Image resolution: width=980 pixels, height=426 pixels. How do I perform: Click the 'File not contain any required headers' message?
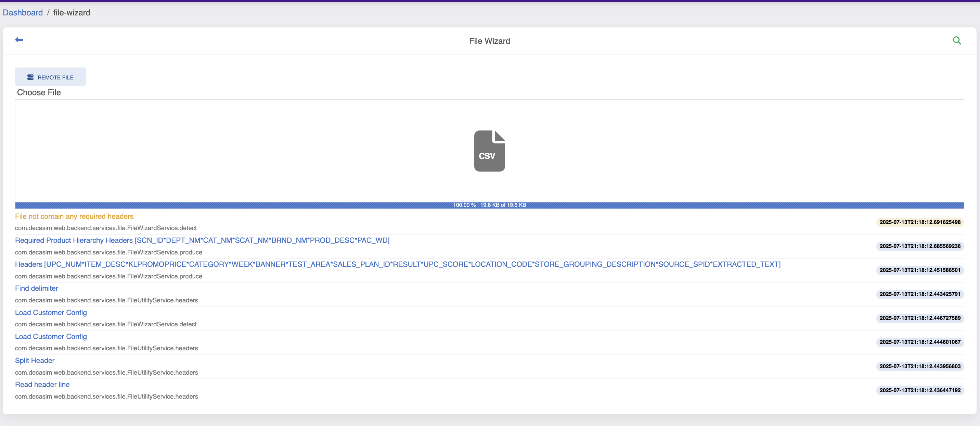coord(74,216)
